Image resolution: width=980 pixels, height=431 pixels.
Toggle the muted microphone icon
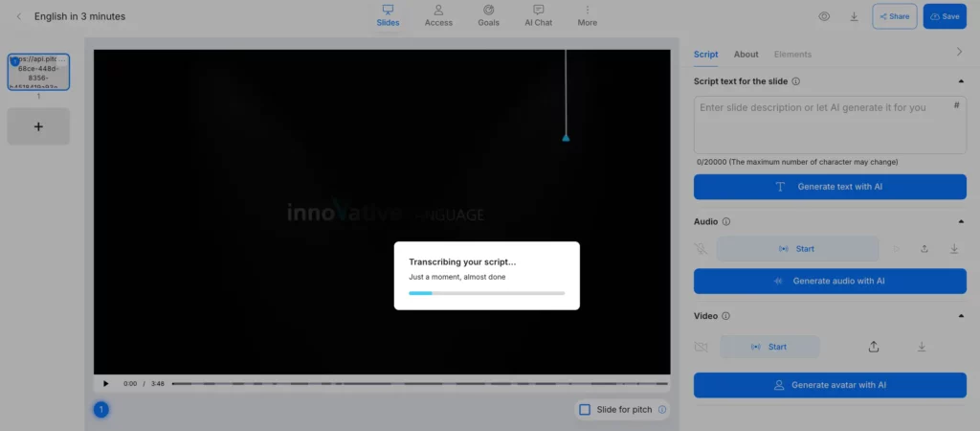pos(702,249)
